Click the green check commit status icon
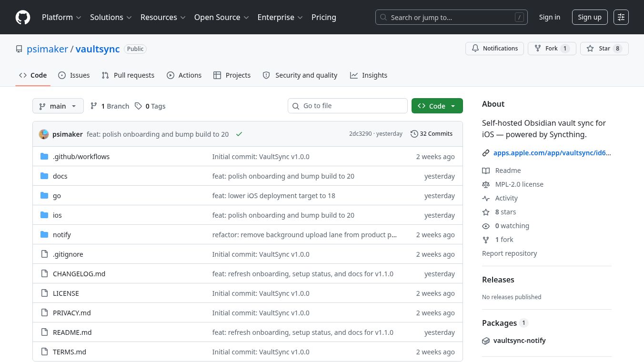 click(x=239, y=134)
